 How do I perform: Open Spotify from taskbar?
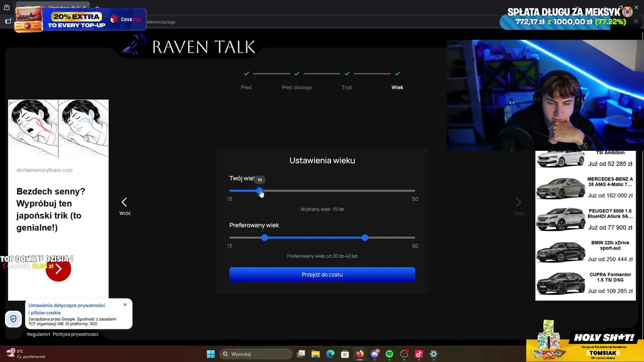pyautogui.click(x=389, y=354)
